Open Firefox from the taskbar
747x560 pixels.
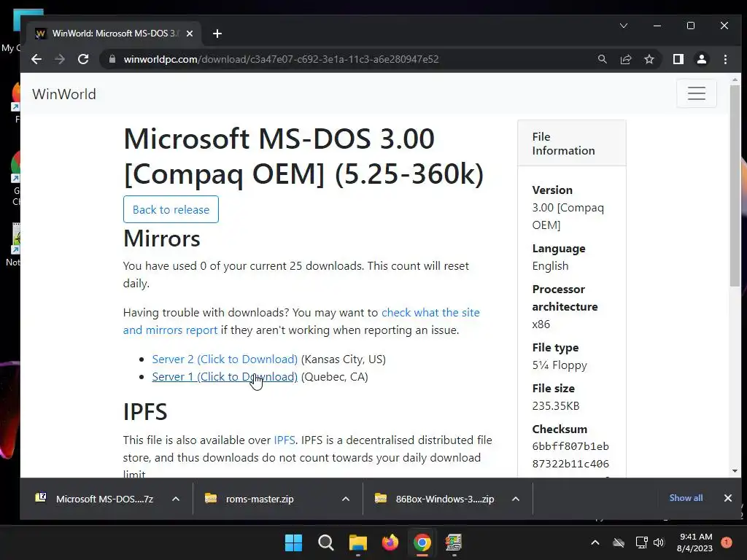(390, 542)
